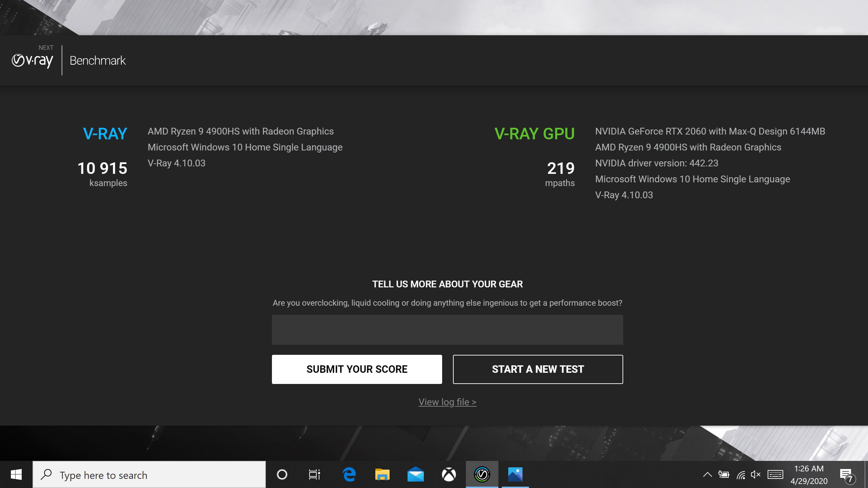Show hidden system tray icons

[707, 474]
